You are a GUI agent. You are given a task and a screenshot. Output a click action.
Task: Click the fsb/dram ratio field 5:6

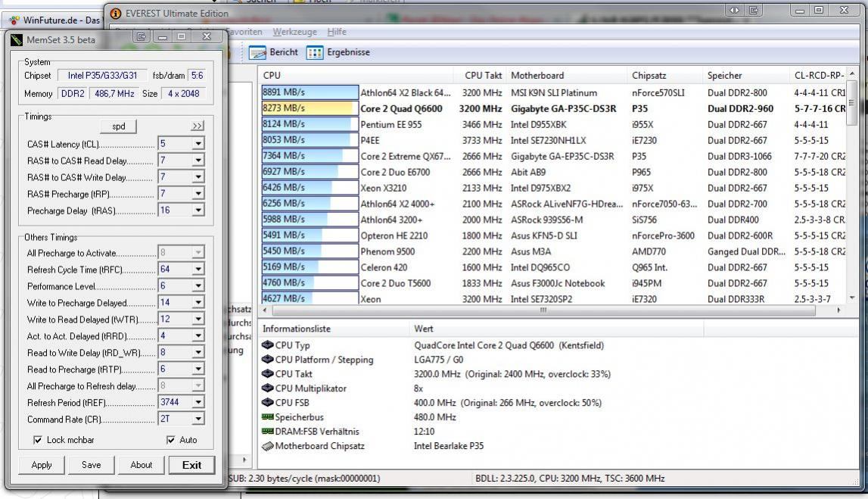click(x=197, y=75)
